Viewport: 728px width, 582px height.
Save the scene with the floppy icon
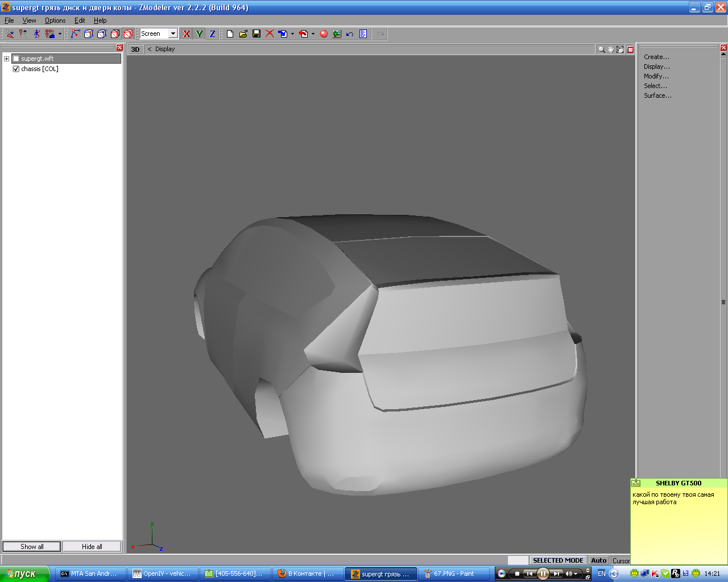(x=257, y=34)
